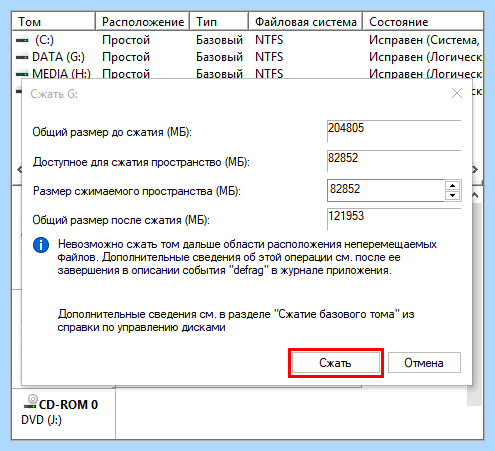This screenshot has height=451, width=495.
Task: Select the Том column header
Action: coord(53,22)
